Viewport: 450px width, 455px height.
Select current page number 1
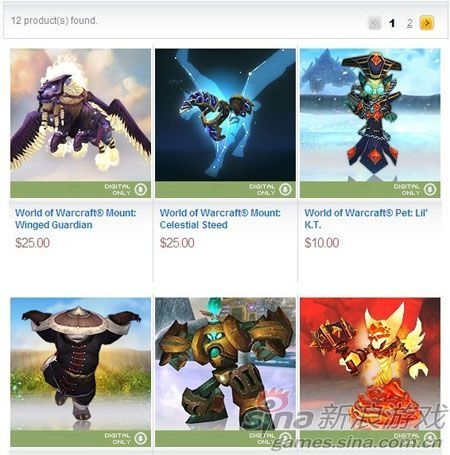(x=392, y=23)
